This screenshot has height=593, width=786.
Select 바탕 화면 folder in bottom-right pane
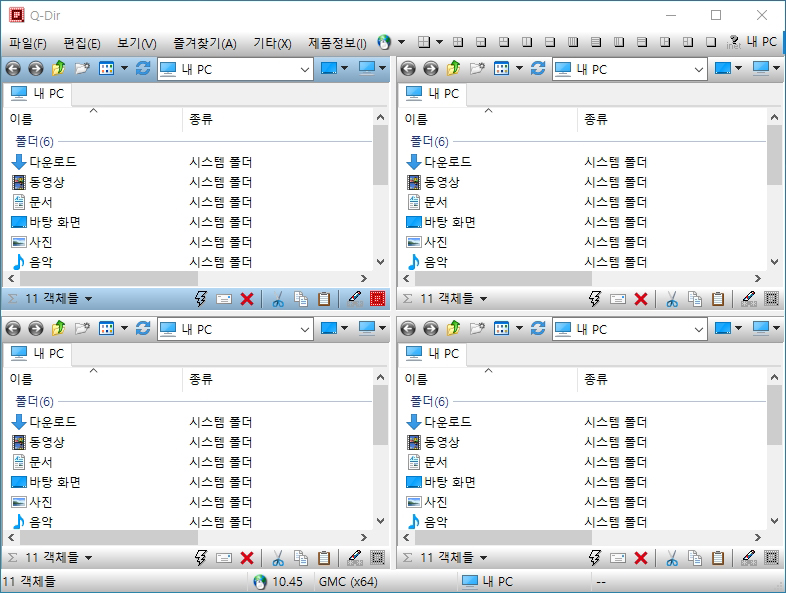click(450, 482)
